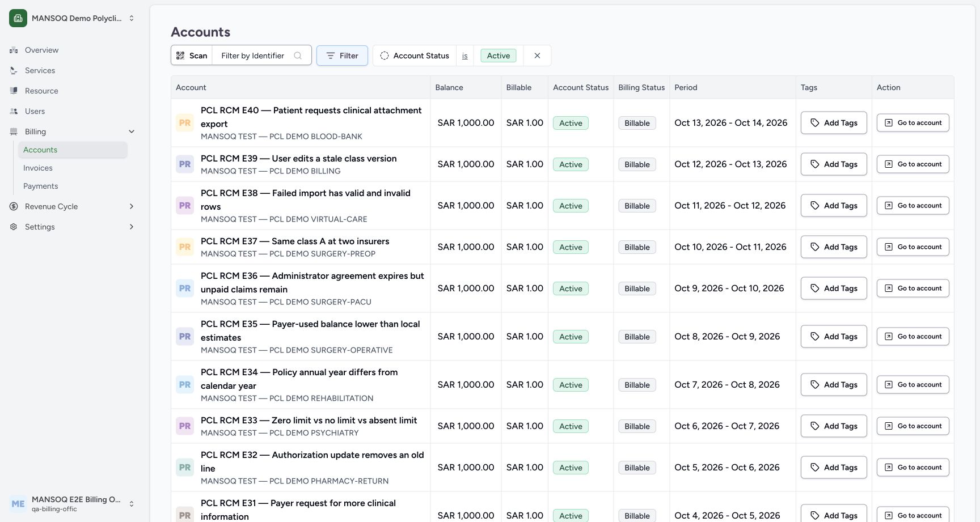Collapse the Billing section chevron
980x522 pixels.
[132, 131]
